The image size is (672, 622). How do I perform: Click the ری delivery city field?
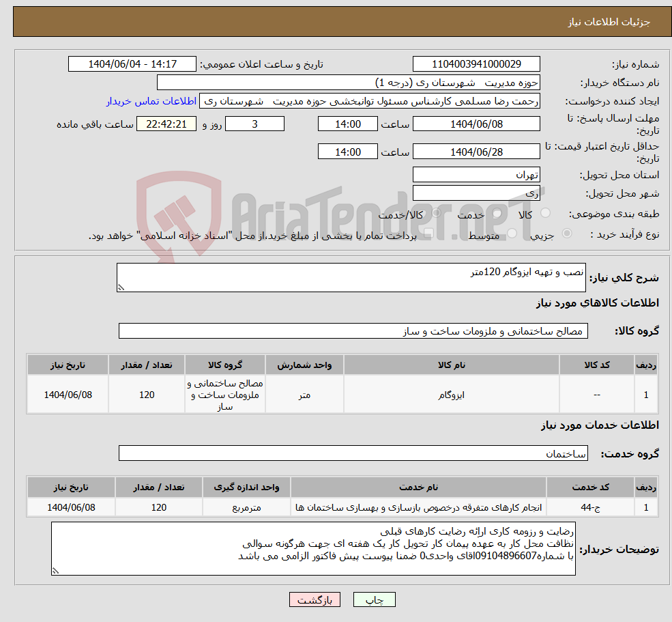(x=476, y=192)
